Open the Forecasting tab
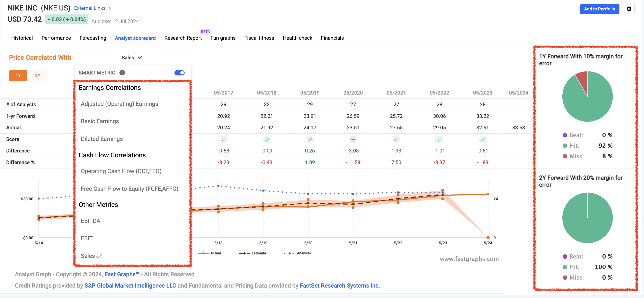 (x=93, y=38)
